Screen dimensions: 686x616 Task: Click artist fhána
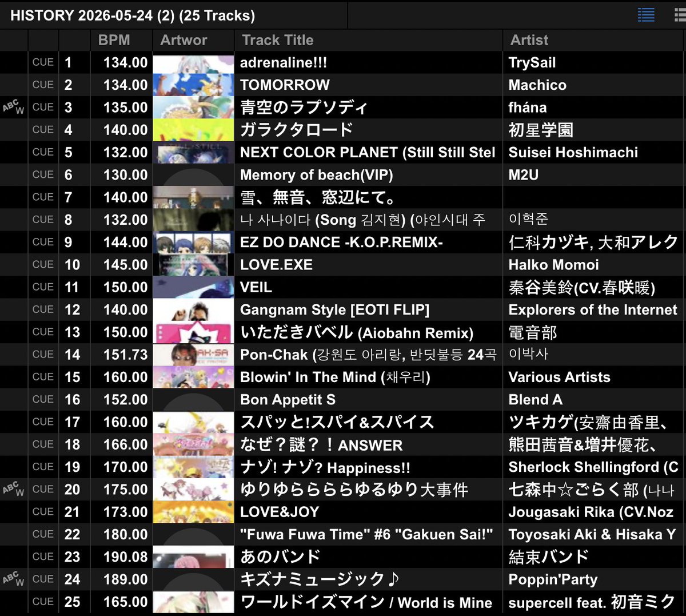click(528, 107)
